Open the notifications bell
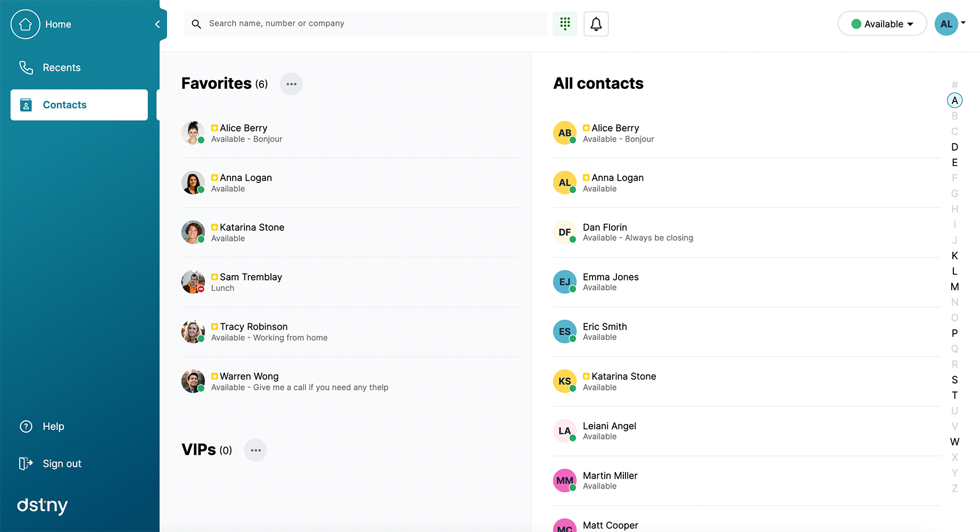The height and width of the screenshot is (532, 980). pos(596,23)
